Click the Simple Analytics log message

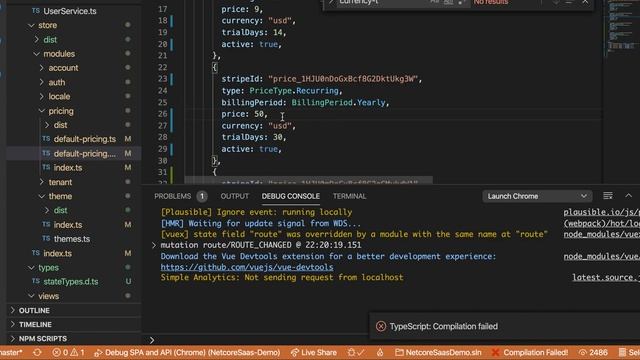click(x=282, y=278)
